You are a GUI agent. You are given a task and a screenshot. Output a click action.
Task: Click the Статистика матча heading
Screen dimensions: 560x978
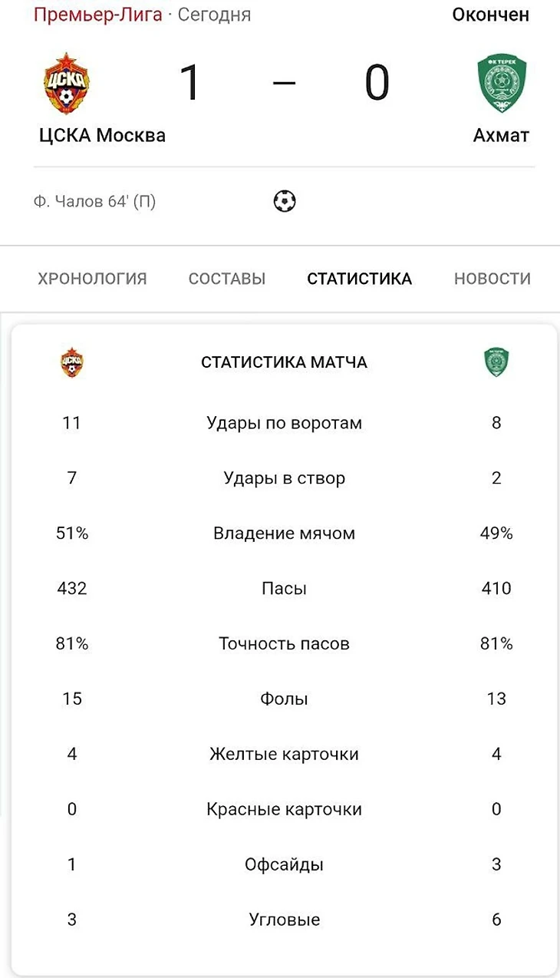click(285, 362)
